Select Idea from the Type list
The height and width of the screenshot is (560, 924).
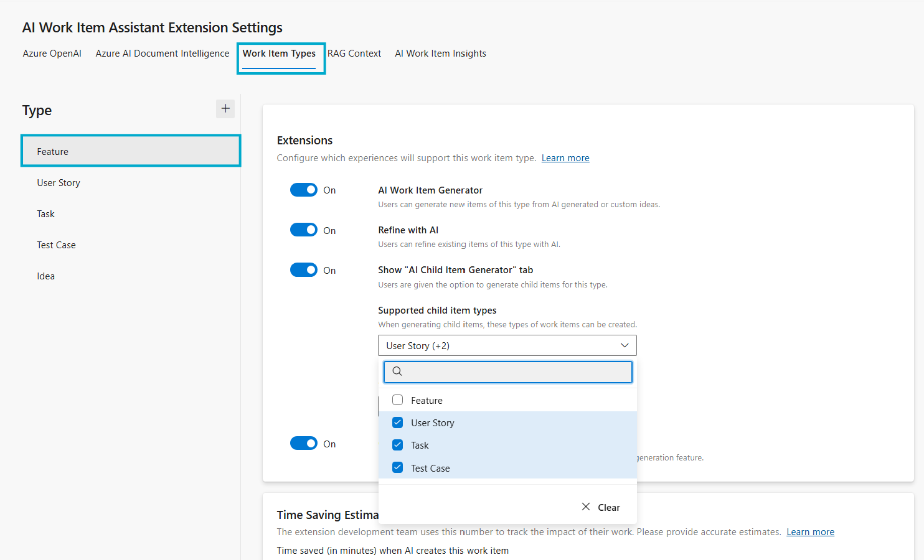[x=45, y=276]
